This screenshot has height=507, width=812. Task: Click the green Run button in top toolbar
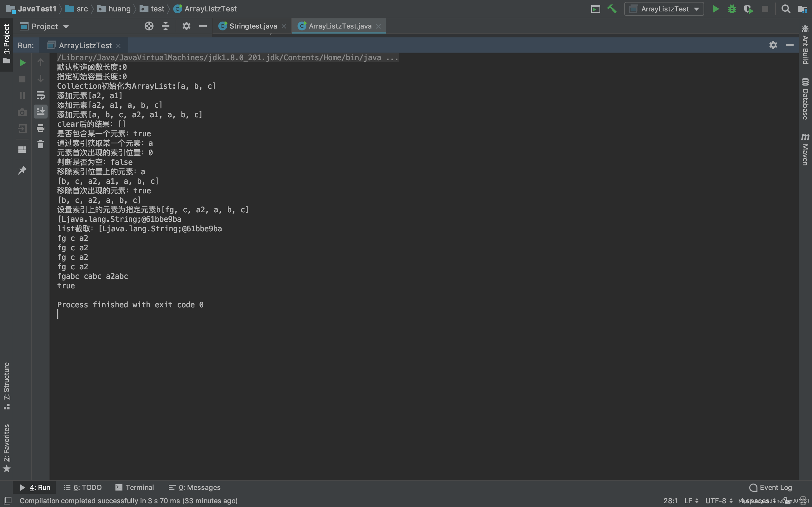716,9
